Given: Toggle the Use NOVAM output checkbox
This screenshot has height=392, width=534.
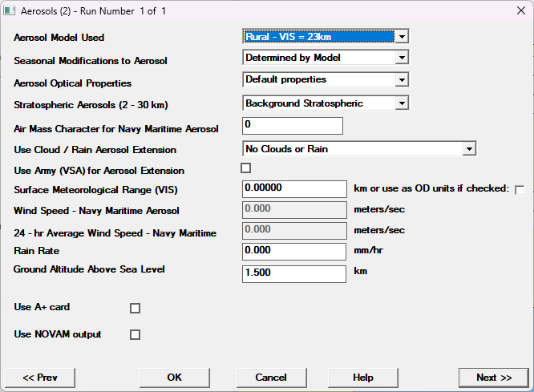Looking at the screenshot, I should 135,335.
